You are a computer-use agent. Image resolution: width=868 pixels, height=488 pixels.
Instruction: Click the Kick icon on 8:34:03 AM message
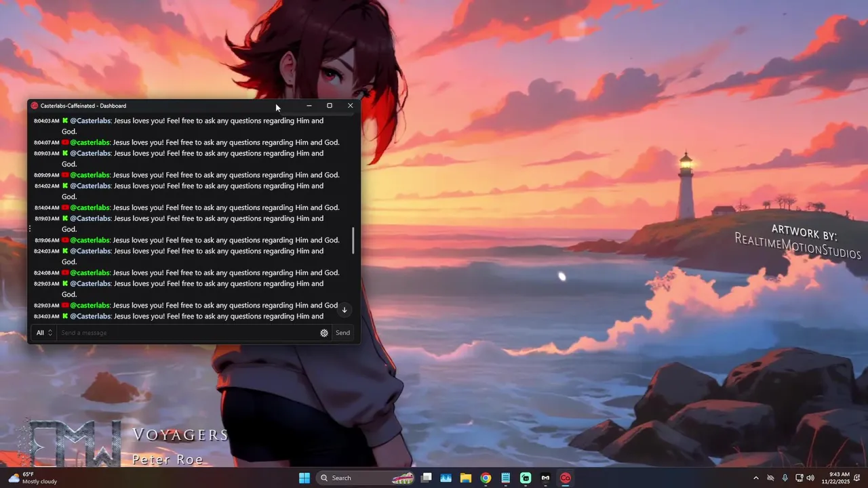click(65, 316)
